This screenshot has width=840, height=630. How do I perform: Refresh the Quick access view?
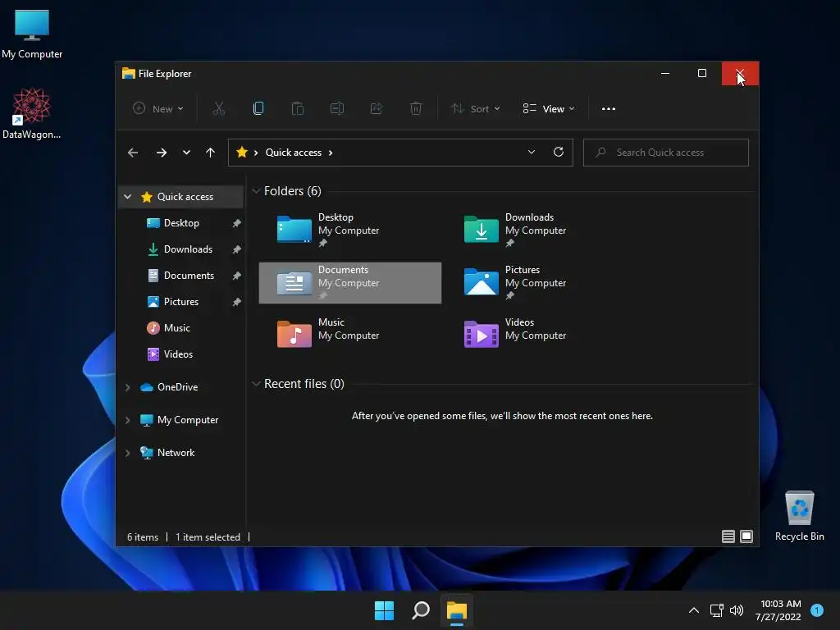point(558,152)
